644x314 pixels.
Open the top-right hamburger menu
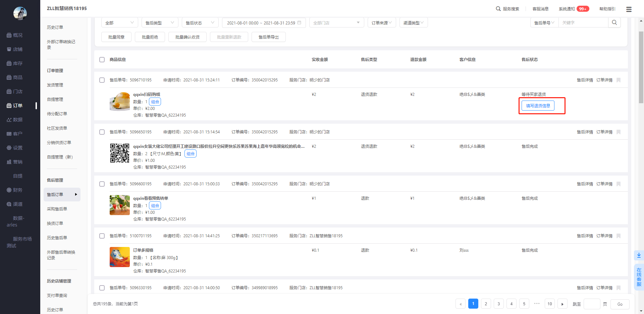pos(629,9)
